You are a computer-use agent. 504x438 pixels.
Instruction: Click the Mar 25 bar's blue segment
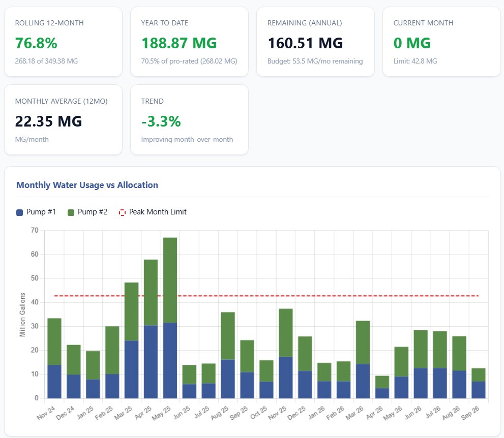coord(131,369)
